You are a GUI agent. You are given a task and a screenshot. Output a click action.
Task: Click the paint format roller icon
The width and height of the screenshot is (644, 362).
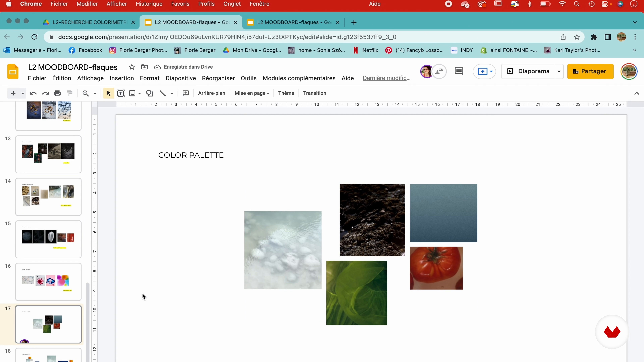[70, 93]
